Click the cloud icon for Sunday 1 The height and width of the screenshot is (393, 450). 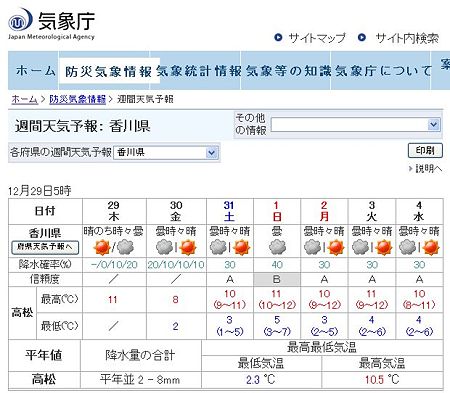[277, 247]
